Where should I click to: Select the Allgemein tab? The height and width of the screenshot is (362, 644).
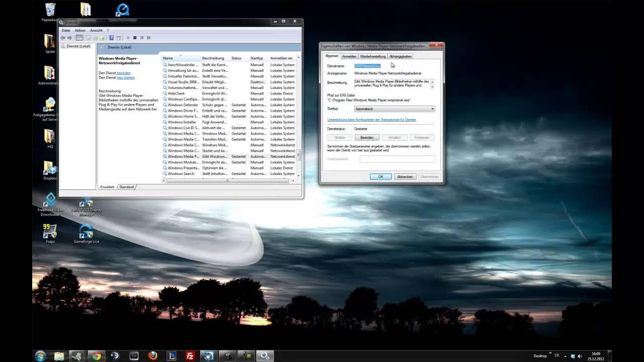point(332,56)
